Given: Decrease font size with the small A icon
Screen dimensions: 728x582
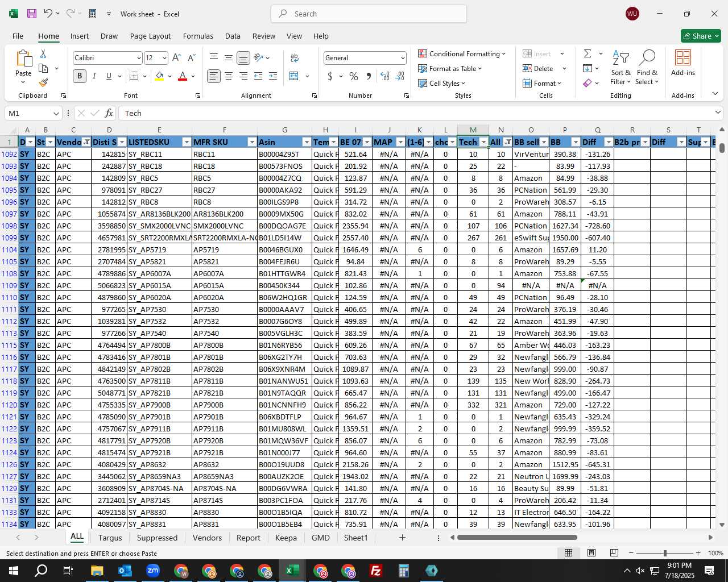Looking at the screenshot, I should pos(191,58).
